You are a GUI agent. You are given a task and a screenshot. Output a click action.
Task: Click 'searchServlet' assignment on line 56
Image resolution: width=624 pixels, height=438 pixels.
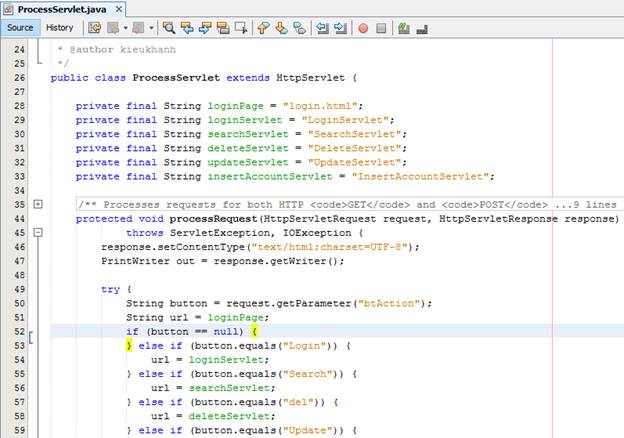(x=229, y=388)
